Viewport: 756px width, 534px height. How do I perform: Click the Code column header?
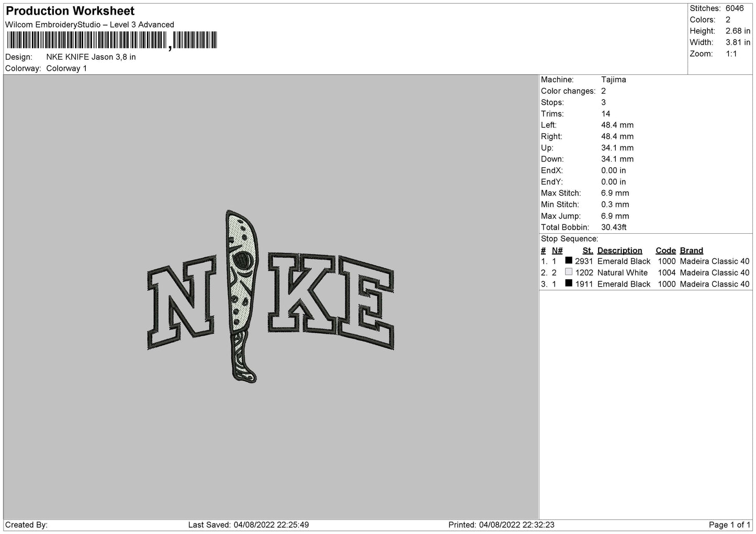(x=665, y=251)
